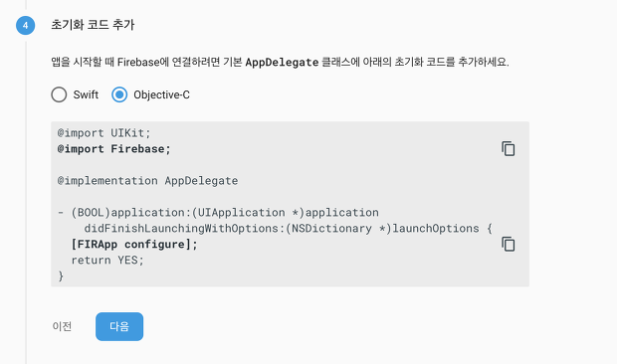617x364 pixels.
Task: Click the [FIRApp configure]; code line
Action: (134, 244)
